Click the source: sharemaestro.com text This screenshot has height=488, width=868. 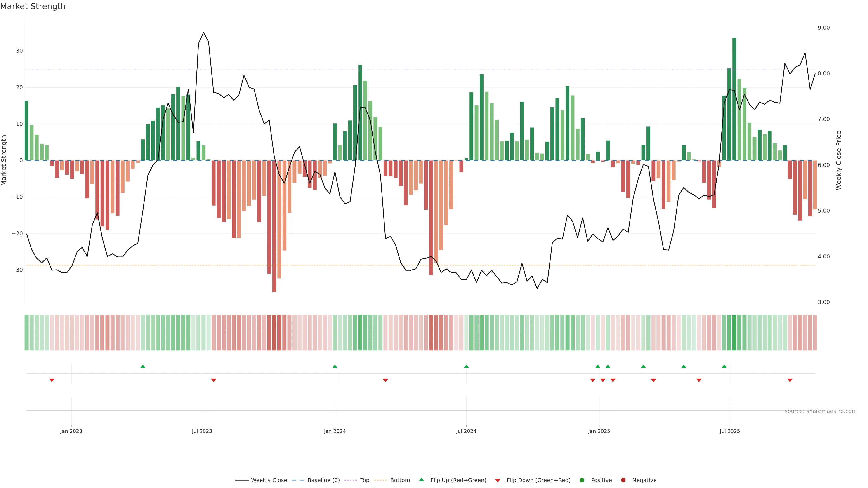click(821, 411)
